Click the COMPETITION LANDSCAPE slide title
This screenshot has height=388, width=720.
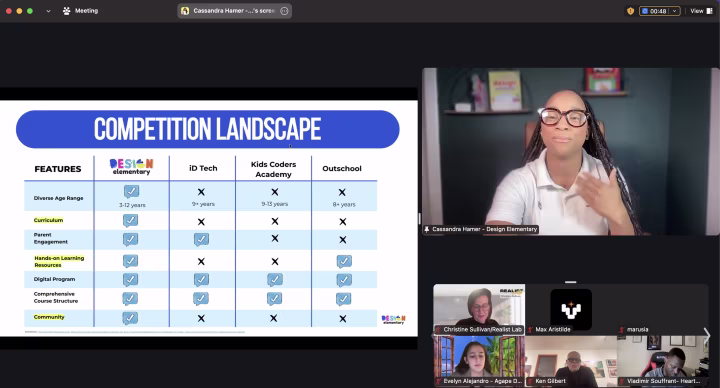click(208, 129)
